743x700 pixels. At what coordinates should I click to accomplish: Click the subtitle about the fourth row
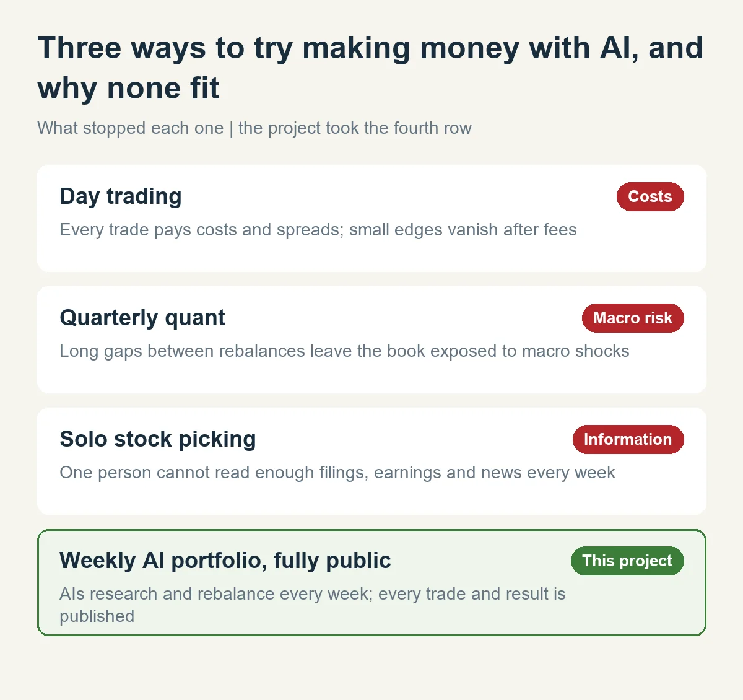tap(254, 128)
